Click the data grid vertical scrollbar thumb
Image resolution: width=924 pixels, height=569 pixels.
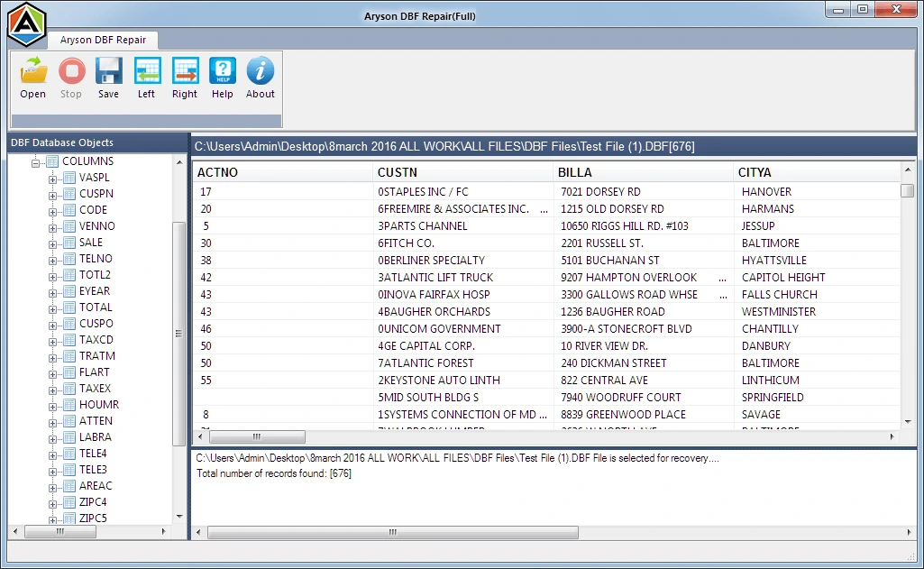[908, 190]
